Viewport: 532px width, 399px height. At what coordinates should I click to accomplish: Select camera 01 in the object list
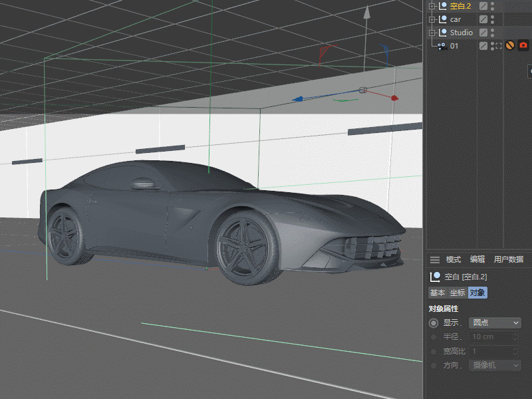454,46
